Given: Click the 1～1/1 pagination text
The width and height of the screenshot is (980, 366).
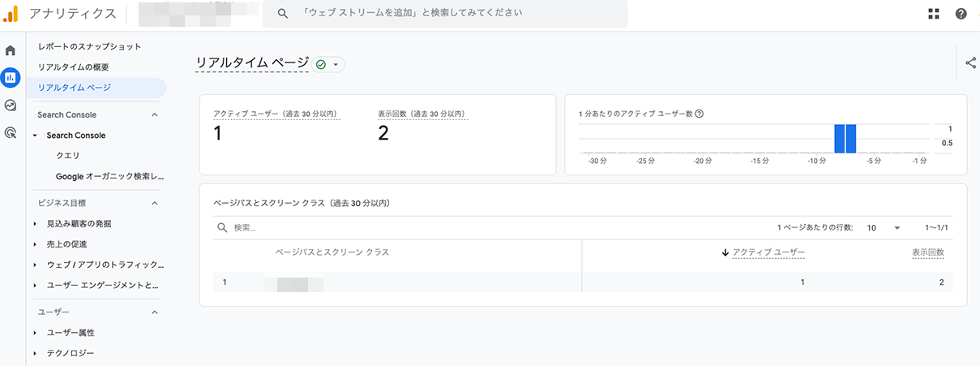Looking at the screenshot, I should pyautogui.click(x=936, y=228).
